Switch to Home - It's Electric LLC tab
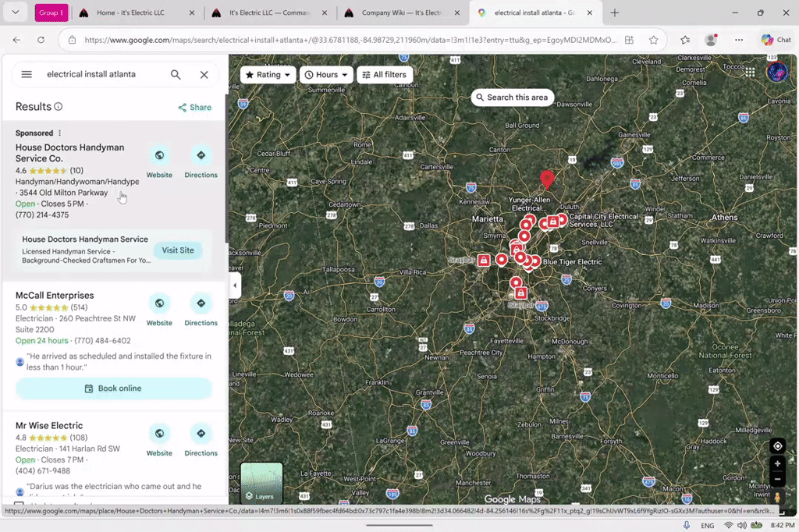Image resolution: width=799 pixels, height=532 pixels. tap(130, 12)
